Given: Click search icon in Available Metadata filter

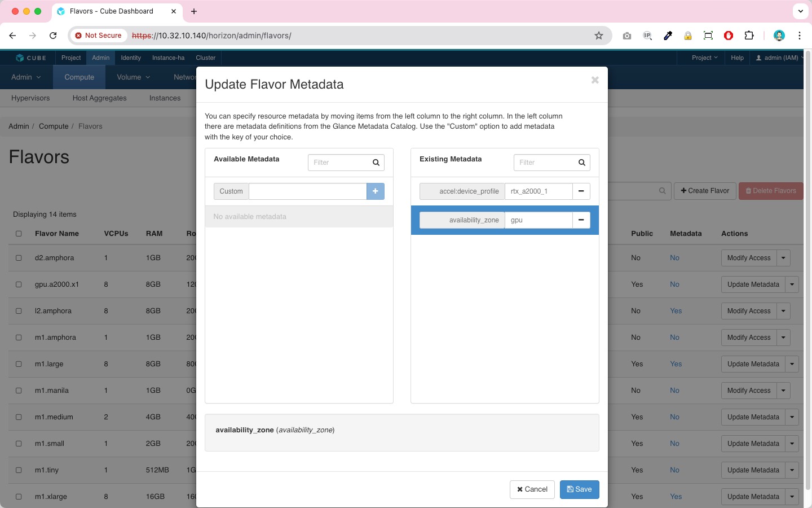Looking at the screenshot, I should 376,163.
